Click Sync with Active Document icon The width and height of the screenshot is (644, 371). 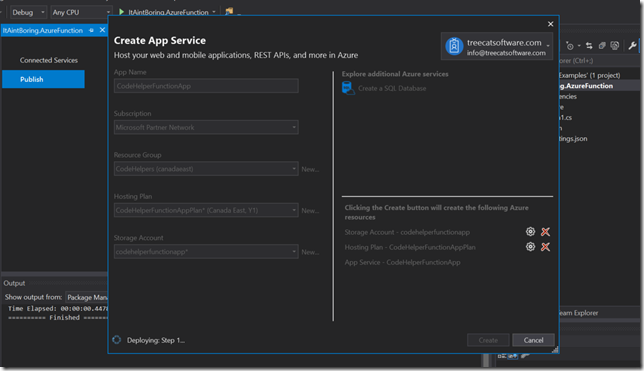pyautogui.click(x=589, y=46)
